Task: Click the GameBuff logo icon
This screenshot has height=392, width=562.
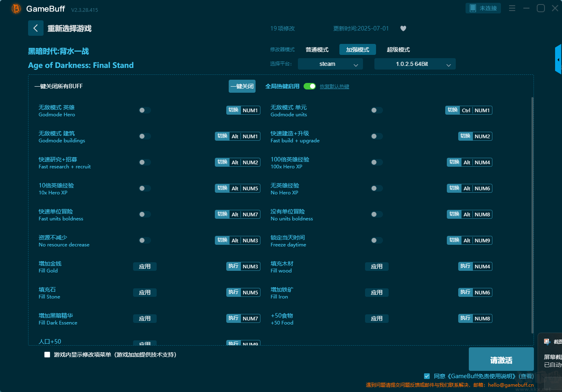Action: (x=16, y=9)
